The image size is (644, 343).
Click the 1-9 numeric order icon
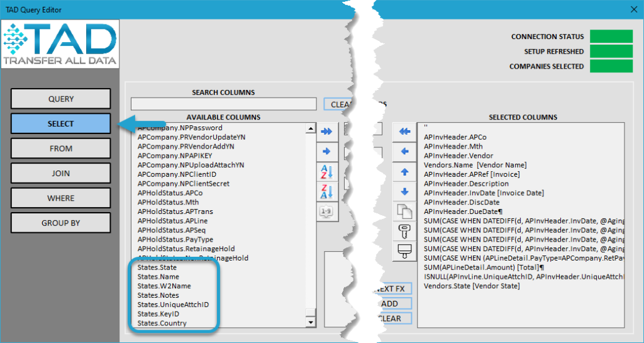[327, 211]
